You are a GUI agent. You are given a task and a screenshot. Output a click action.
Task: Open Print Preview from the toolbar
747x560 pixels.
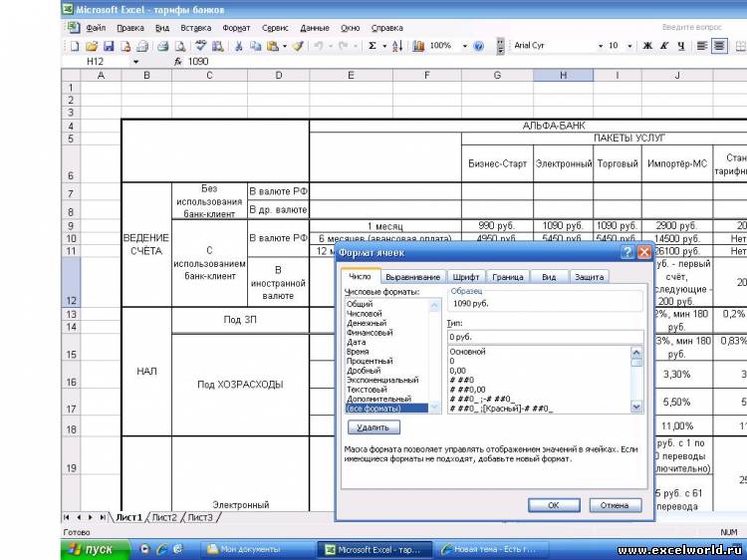point(180,46)
